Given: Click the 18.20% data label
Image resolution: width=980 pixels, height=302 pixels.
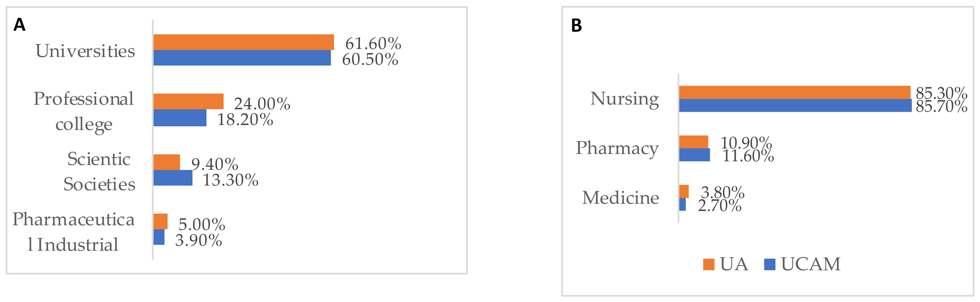Looking at the screenshot, I should pyautogui.click(x=245, y=119).
